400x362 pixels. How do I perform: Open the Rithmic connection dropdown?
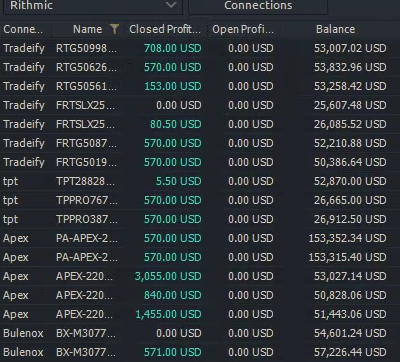point(93,6)
